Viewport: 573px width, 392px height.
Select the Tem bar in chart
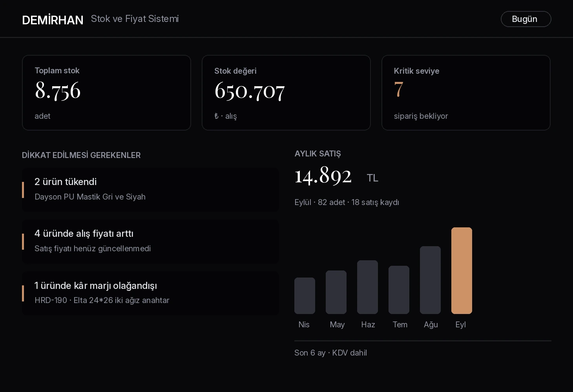pyautogui.click(x=399, y=290)
